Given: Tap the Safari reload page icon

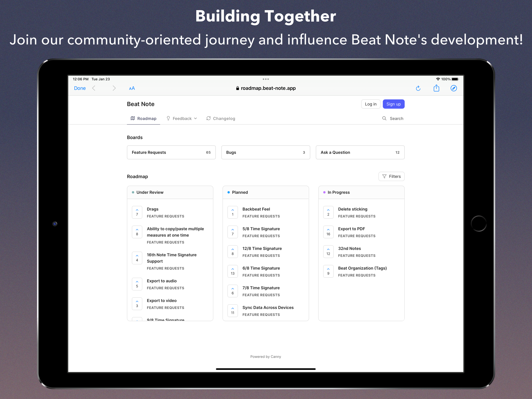Looking at the screenshot, I should (418, 88).
